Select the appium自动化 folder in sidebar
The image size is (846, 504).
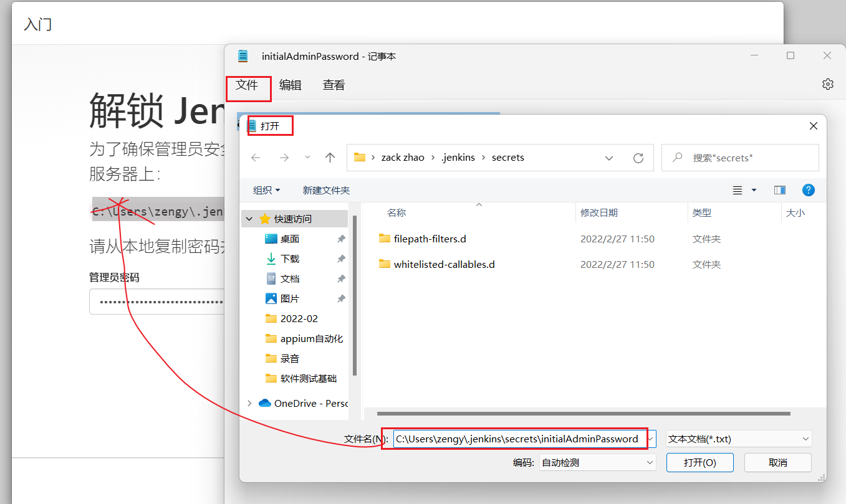coord(305,338)
